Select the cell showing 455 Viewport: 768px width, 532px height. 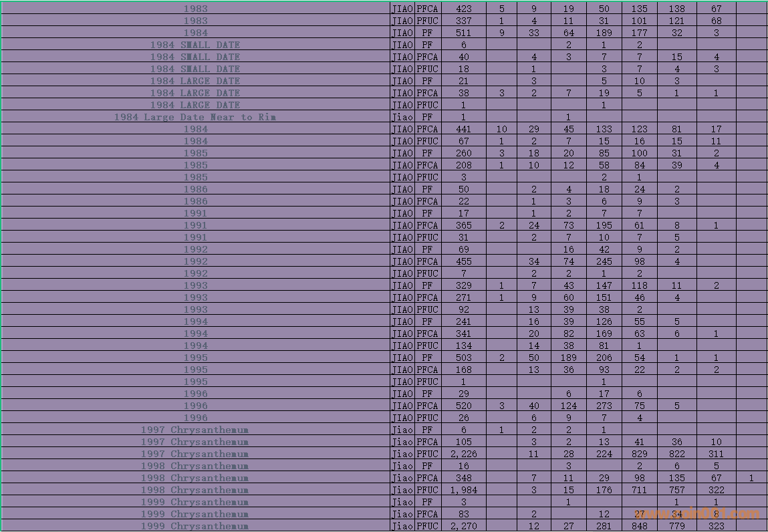click(x=463, y=261)
